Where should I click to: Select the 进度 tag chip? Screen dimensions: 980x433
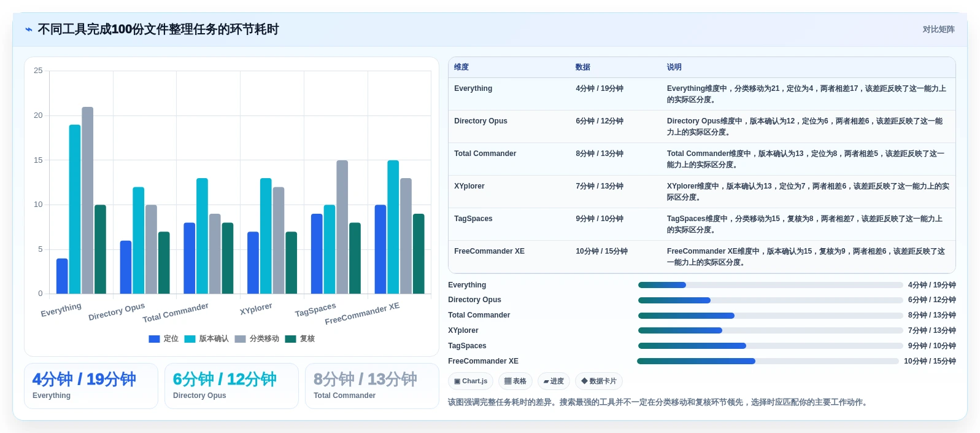tap(554, 381)
